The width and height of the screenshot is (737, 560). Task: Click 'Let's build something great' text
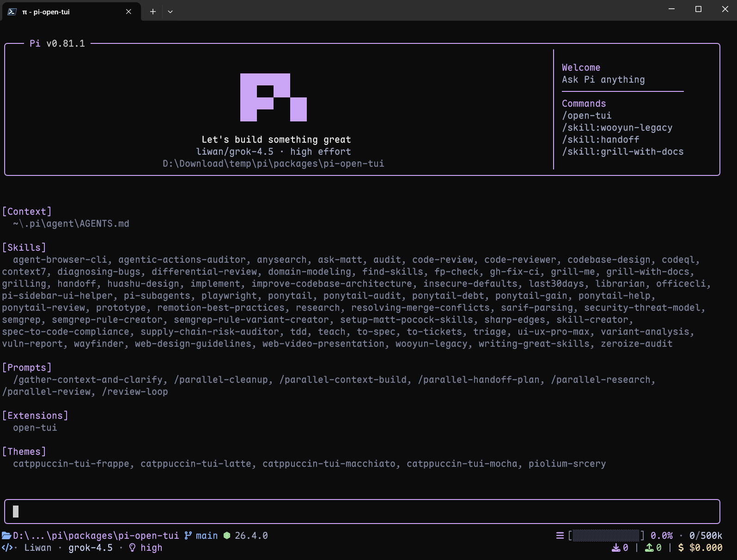pos(276,139)
